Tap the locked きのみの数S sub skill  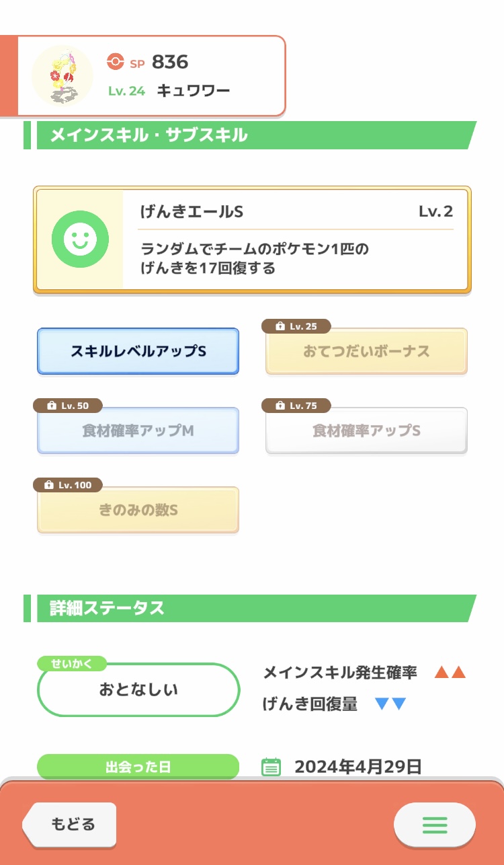tap(138, 511)
